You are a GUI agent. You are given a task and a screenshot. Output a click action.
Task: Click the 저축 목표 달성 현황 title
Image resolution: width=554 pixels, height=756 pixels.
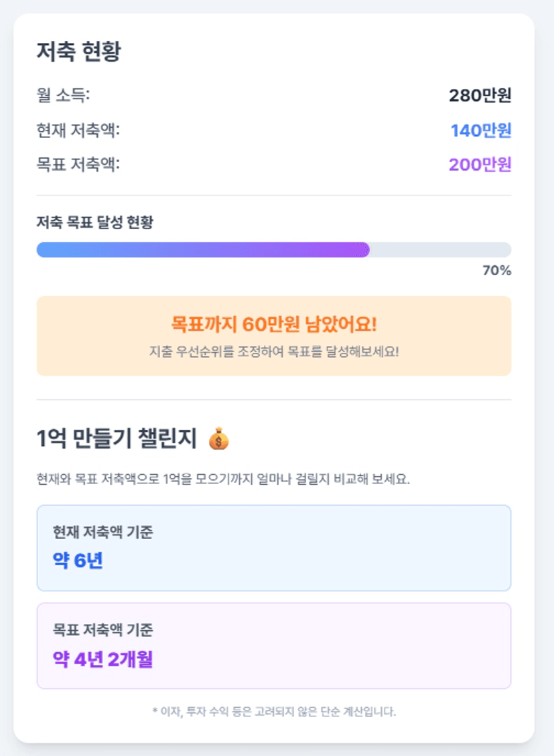[x=95, y=222]
